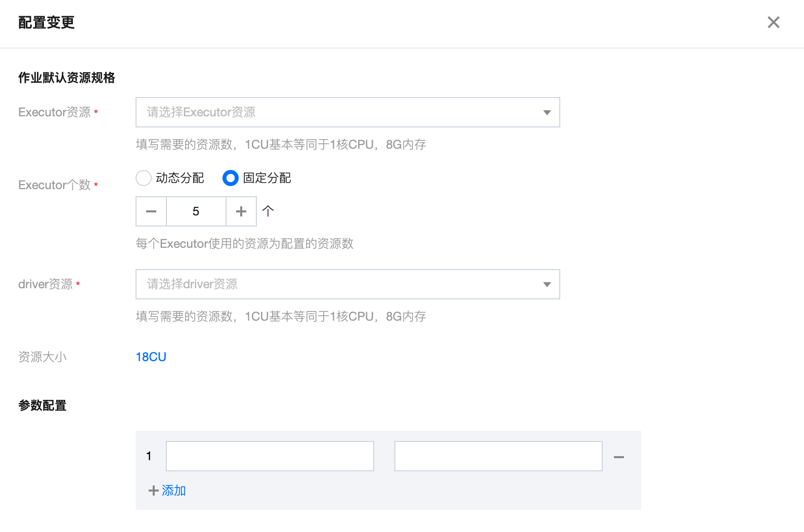Image resolution: width=804 pixels, height=532 pixels.
Task: Decrease Executor count with minus button
Action: (151, 211)
